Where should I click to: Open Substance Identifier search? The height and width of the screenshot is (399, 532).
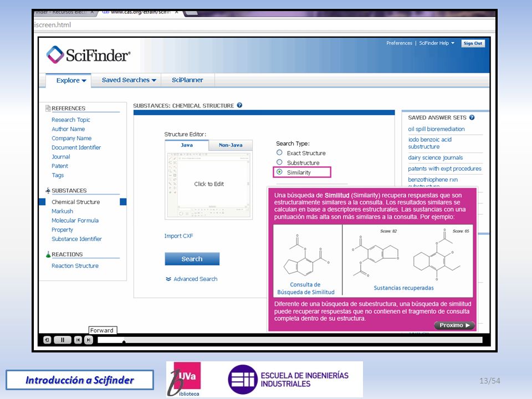click(x=76, y=239)
